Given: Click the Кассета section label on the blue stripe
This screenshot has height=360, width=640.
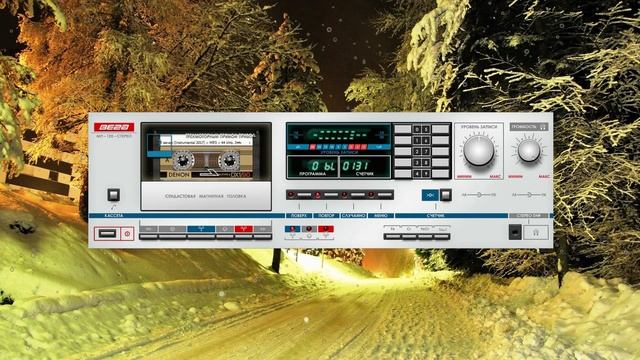Looking at the screenshot, I should pos(114,216).
